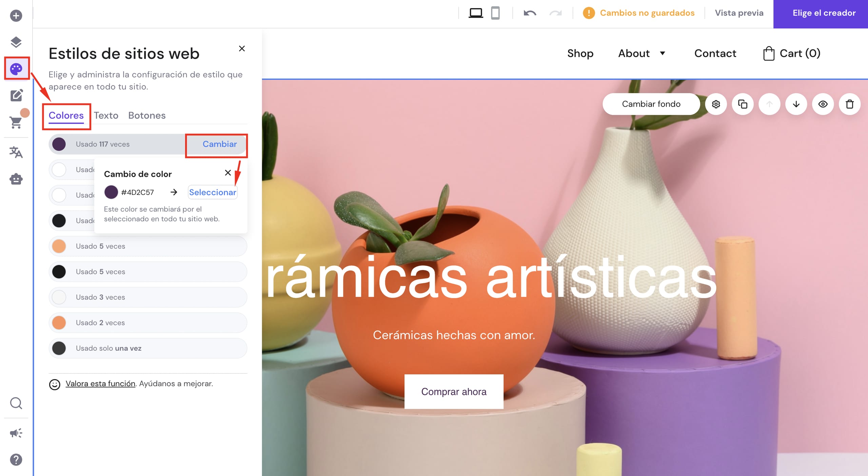Open the multilingual translate icon
Image resolution: width=868 pixels, height=476 pixels.
(x=16, y=152)
